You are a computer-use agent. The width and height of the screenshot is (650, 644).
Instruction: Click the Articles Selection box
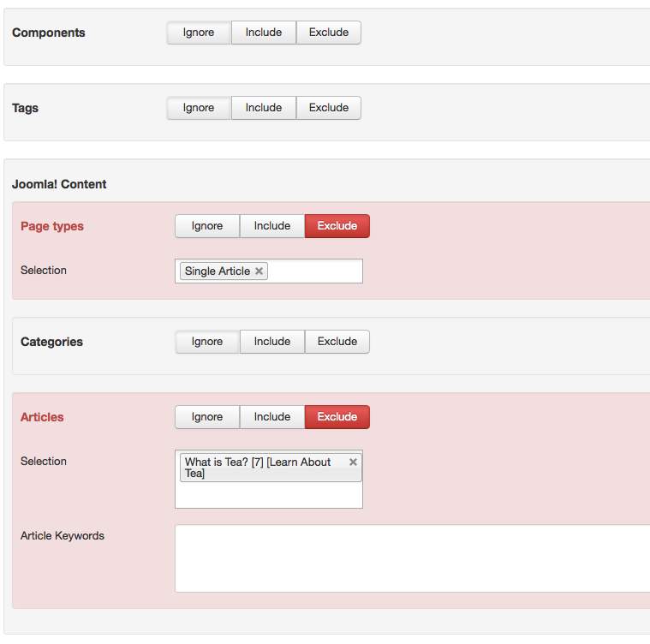(x=269, y=495)
